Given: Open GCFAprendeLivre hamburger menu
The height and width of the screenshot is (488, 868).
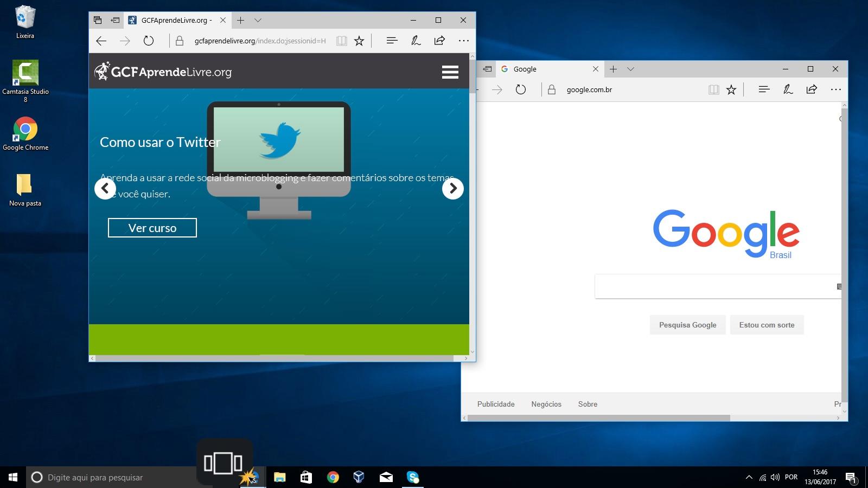Looking at the screenshot, I should point(450,72).
